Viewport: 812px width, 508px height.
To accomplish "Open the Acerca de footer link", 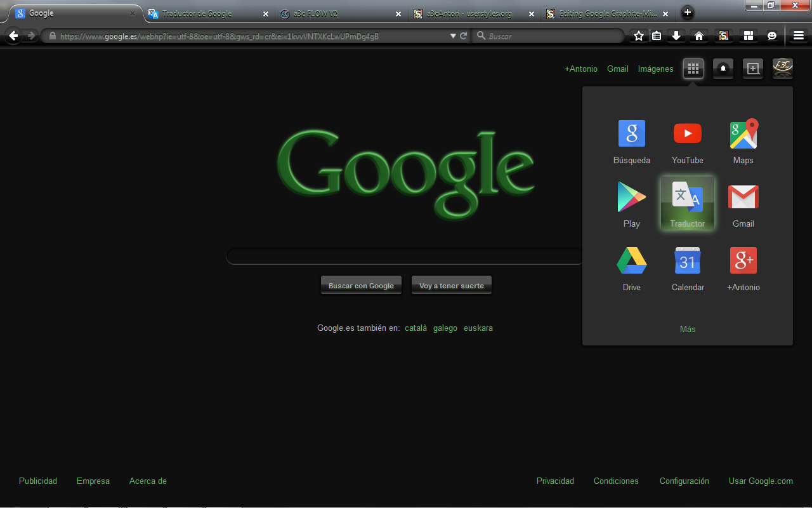I will point(148,481).
